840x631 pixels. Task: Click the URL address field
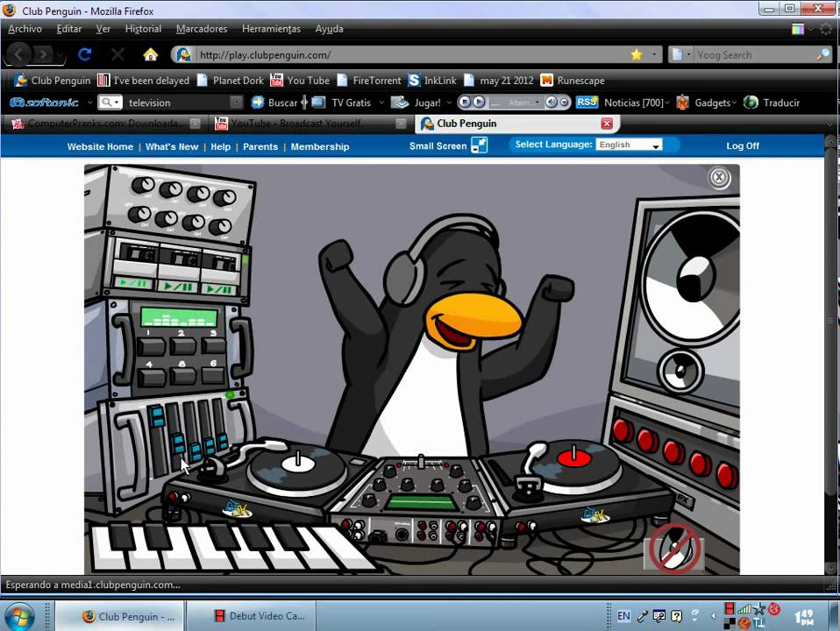click(x=412, y=54)
